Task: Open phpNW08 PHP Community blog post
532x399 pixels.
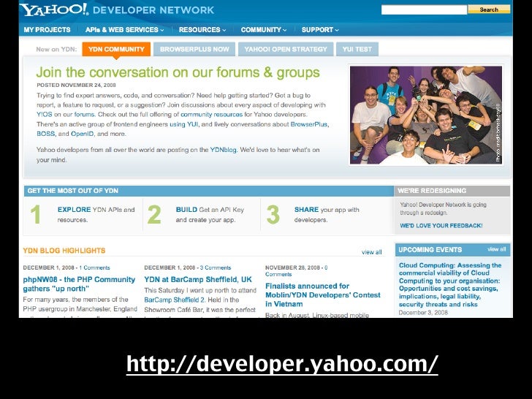Action: pos(79,284)
